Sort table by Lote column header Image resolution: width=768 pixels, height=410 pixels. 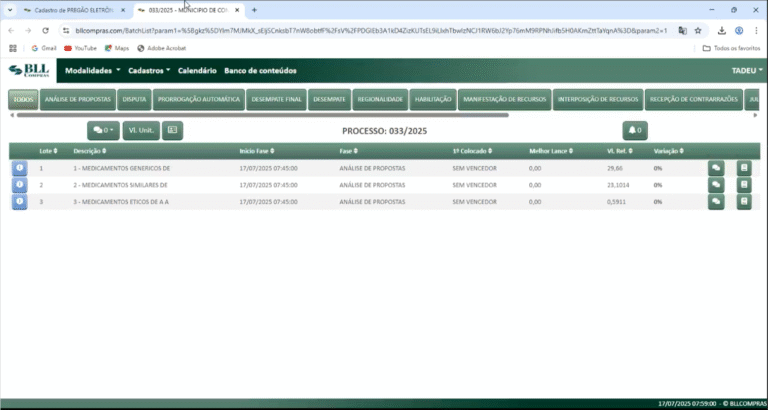(x=47, y=151)
